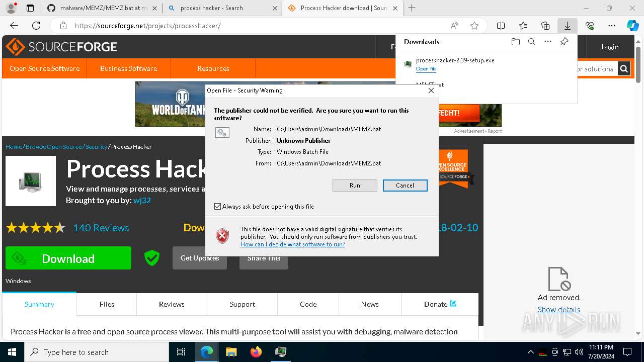Viewport: 644px width, 362px height.
Task: Click Browse Open Source breadcrumb
Action: [53, 147]
